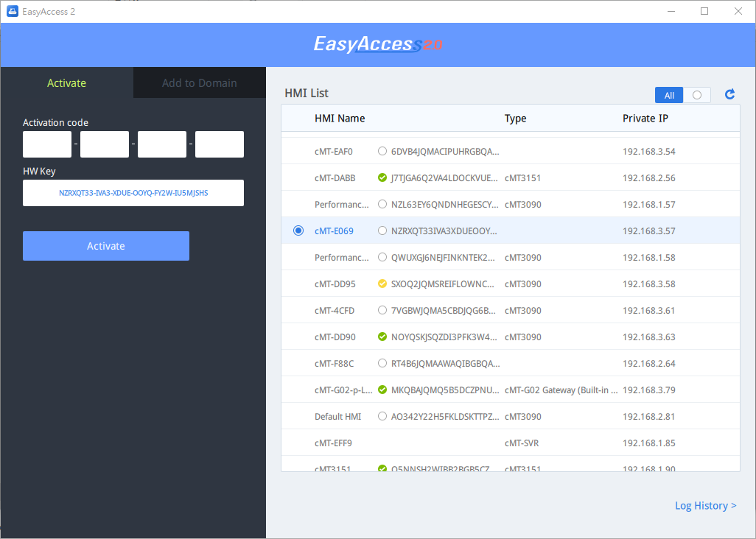Click cMT-SVR type cell
This screenshot has width=756, height=539.
click(522, 443)
